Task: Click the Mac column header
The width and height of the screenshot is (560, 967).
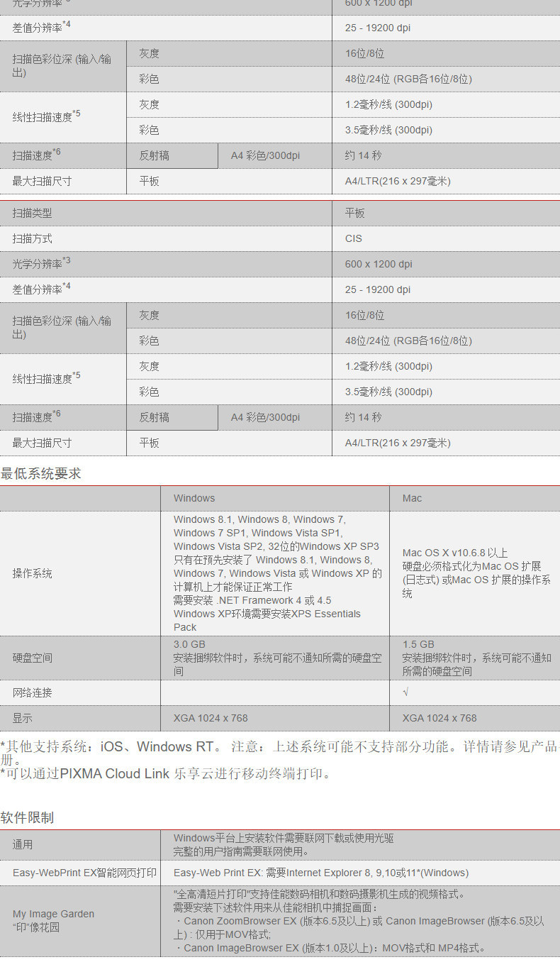Action: 412,499
